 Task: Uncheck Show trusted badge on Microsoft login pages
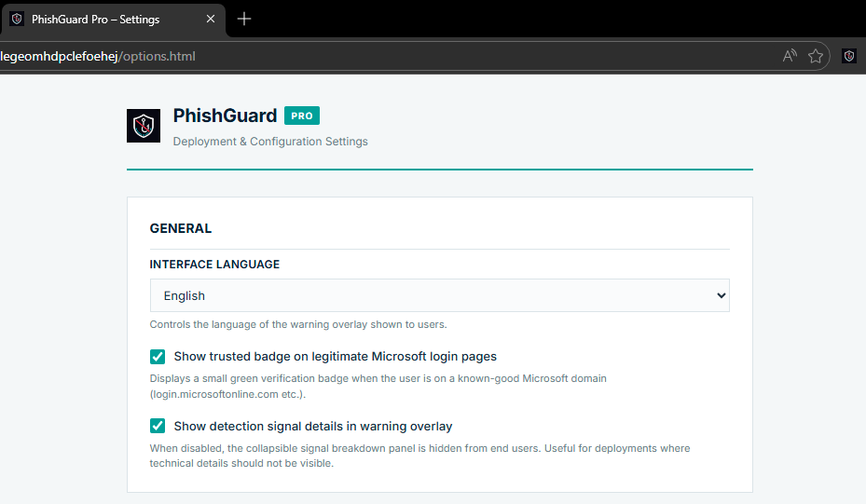[158, 357]
